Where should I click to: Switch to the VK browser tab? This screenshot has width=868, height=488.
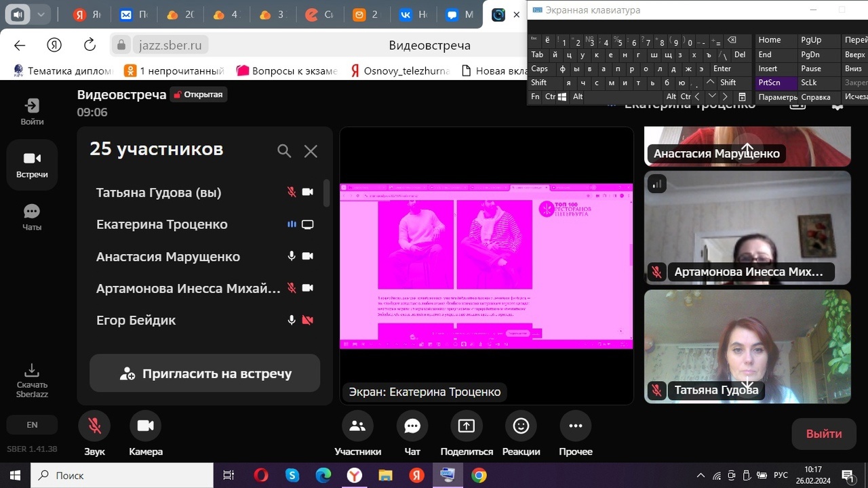pos(414,16)
